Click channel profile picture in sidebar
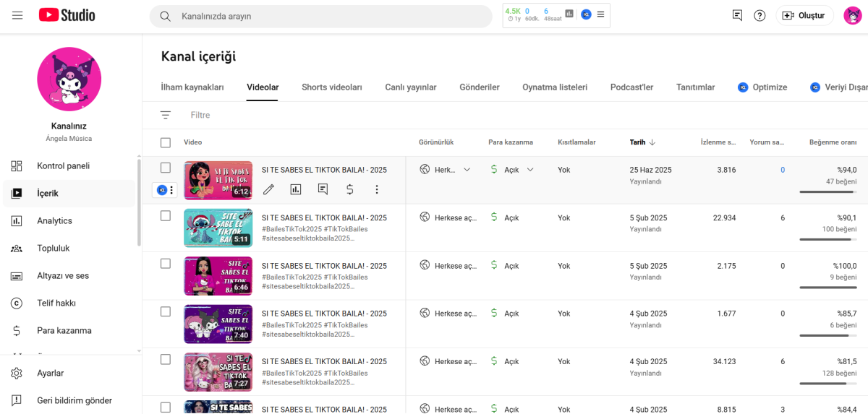Image resolution: width=868 pixels, height=414 pixels. [69, 79]
